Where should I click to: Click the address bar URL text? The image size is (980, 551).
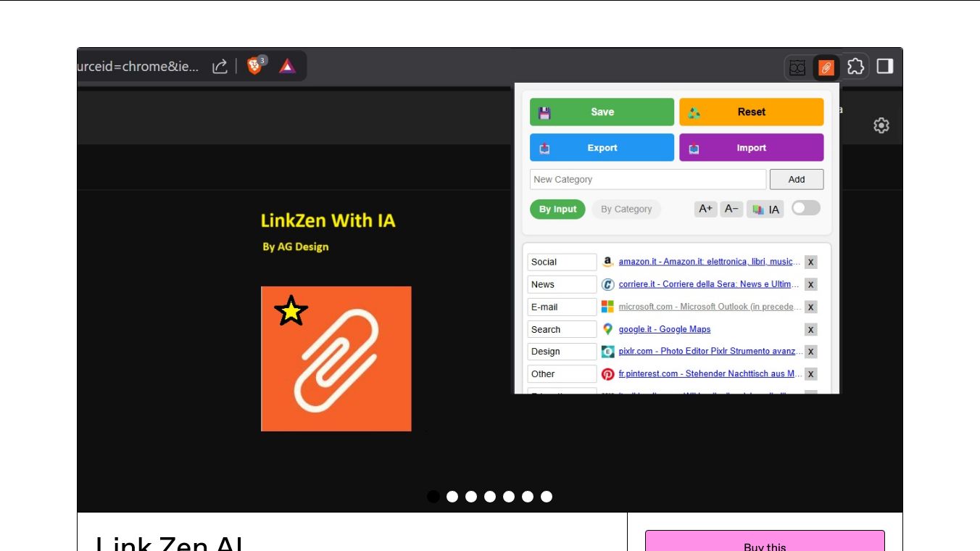click(x=138, y=67)
